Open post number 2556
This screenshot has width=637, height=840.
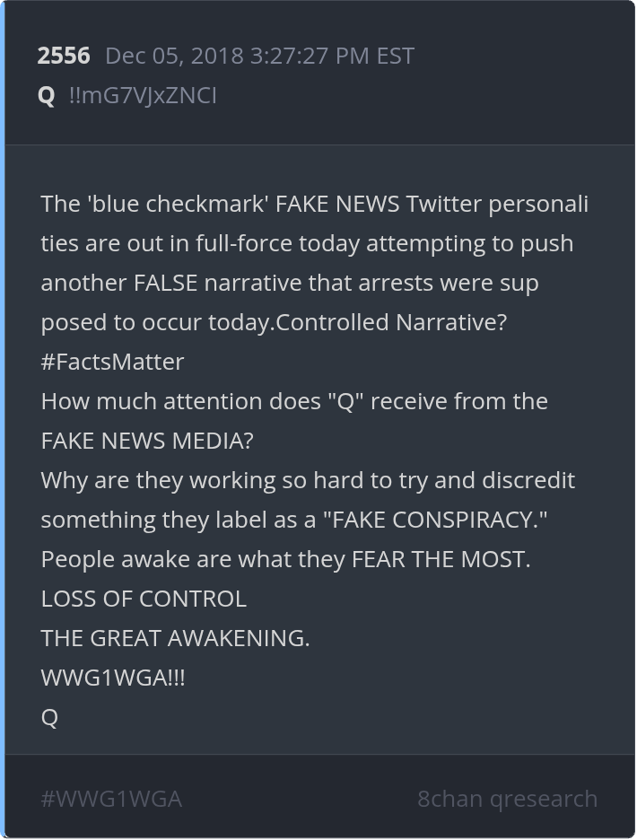tap(64, 56)
